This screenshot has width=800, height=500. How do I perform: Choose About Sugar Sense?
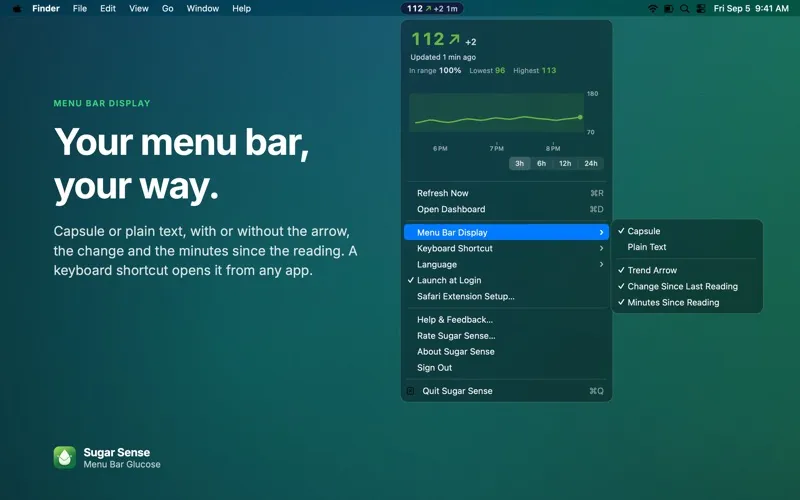coord(506,352)
